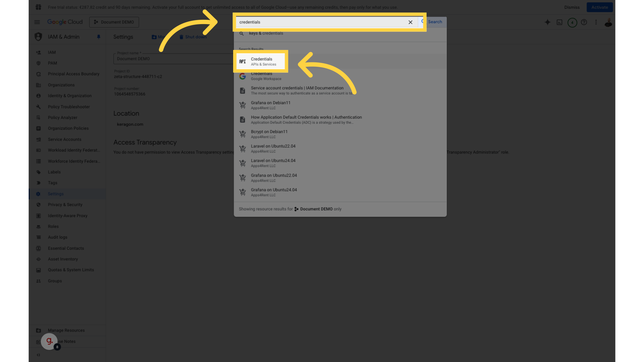Image resolution: width=644 pixels, height=362 pixels.
Task: Open IAM in the sidebar
Action: (67, 52)
